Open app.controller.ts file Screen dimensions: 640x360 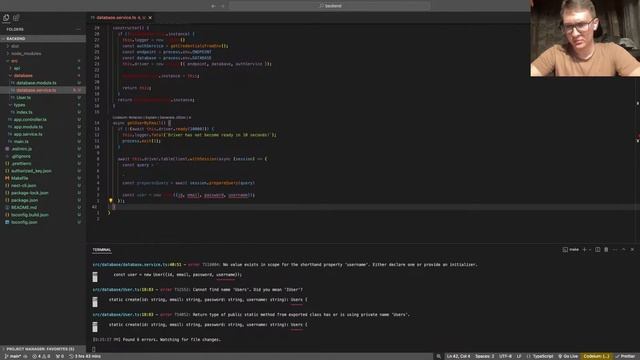[x=30, y=120]
